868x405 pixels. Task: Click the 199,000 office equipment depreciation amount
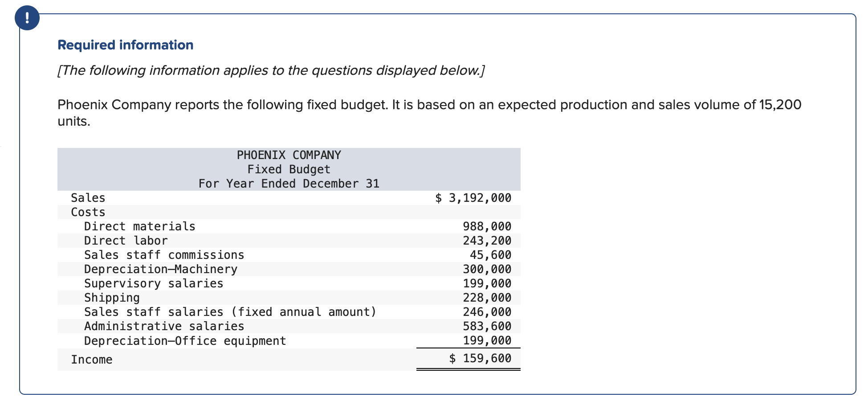click(487, 341)
